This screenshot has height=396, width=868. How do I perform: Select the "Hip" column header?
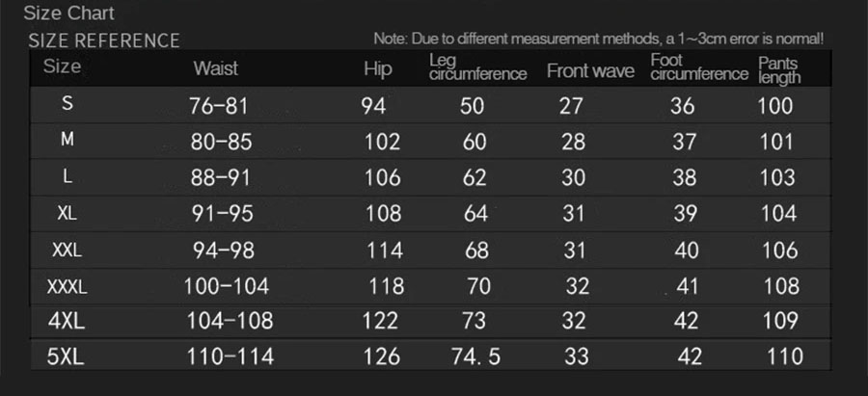(378, 68)
